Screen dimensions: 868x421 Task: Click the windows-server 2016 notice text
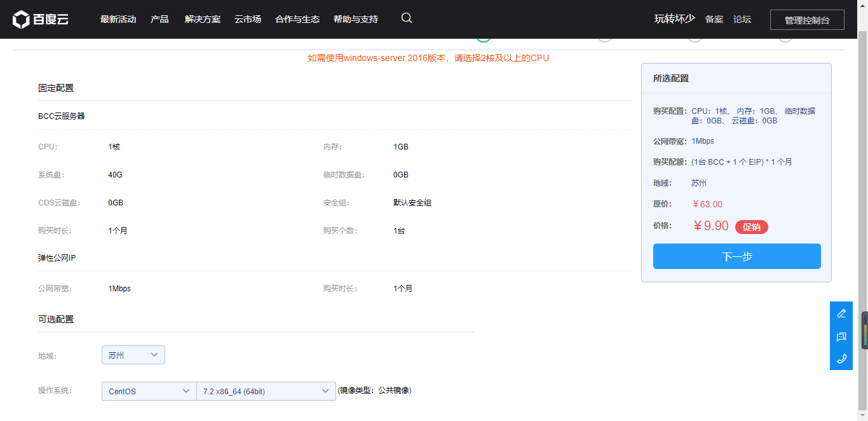[x=428, y=58]
